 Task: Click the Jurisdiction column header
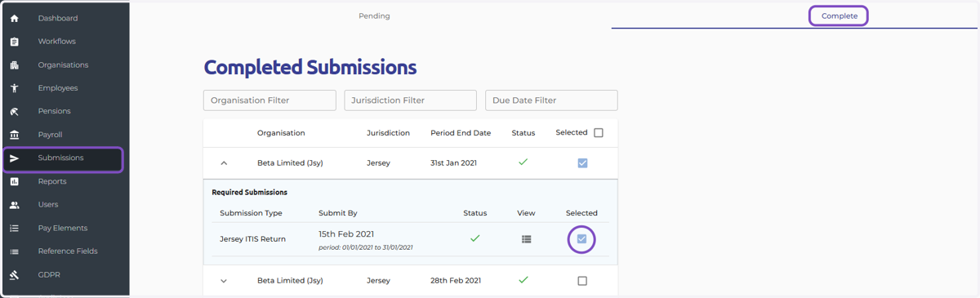coord(388,133)
